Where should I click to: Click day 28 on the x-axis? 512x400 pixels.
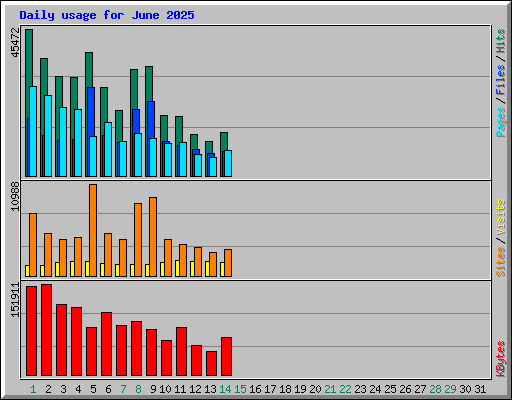pyautogui.click(x=435, y=389)
